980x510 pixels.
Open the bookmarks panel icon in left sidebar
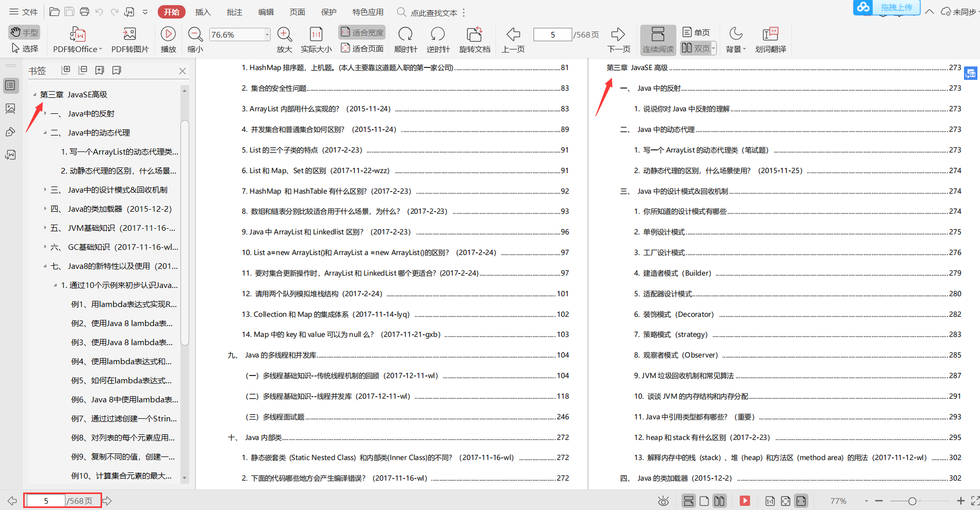pos(10,86)
